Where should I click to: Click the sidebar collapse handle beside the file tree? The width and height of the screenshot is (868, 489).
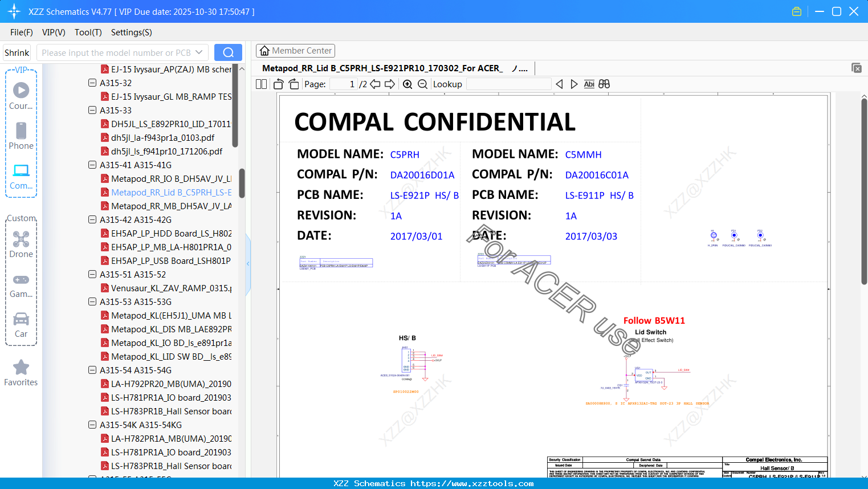pyautogui.click(x=248, y=264)
